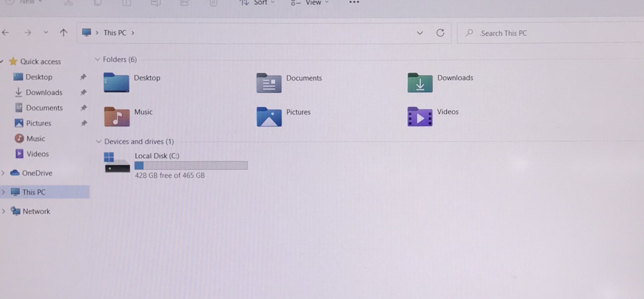Click the Search This PC box
Viewport: 644px width, 299px height.
tap(550, 33)
